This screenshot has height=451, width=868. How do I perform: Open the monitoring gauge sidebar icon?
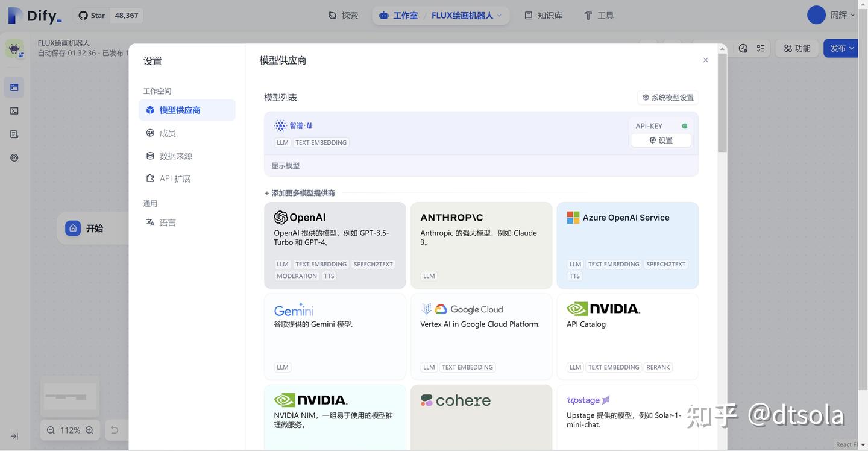[x=14, y=158]
